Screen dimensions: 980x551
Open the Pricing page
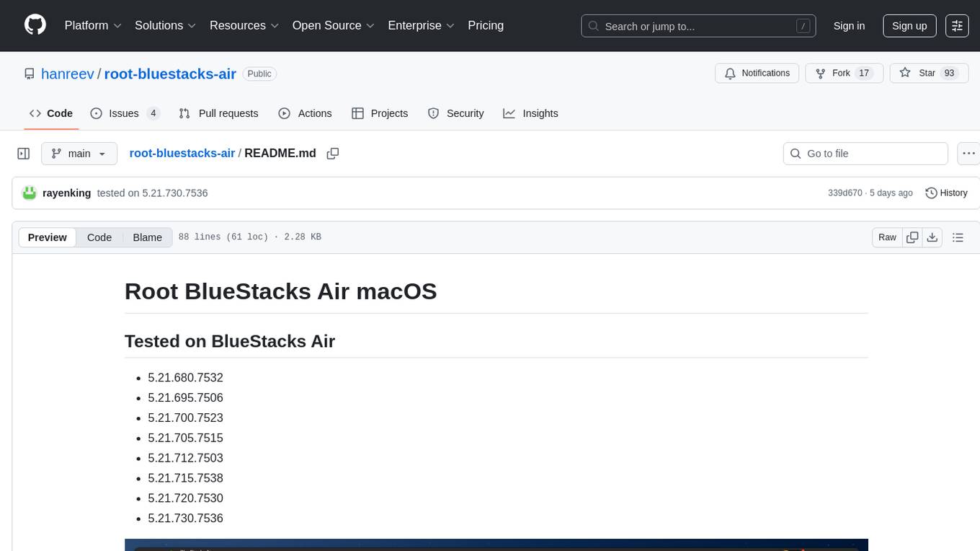486,25
